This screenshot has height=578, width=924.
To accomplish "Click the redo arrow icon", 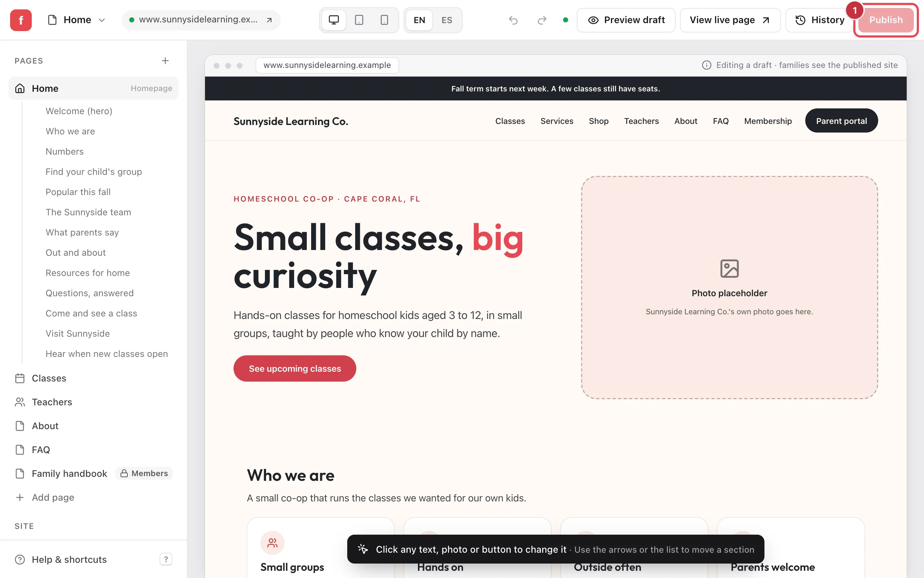I will [x=542, y=20].
